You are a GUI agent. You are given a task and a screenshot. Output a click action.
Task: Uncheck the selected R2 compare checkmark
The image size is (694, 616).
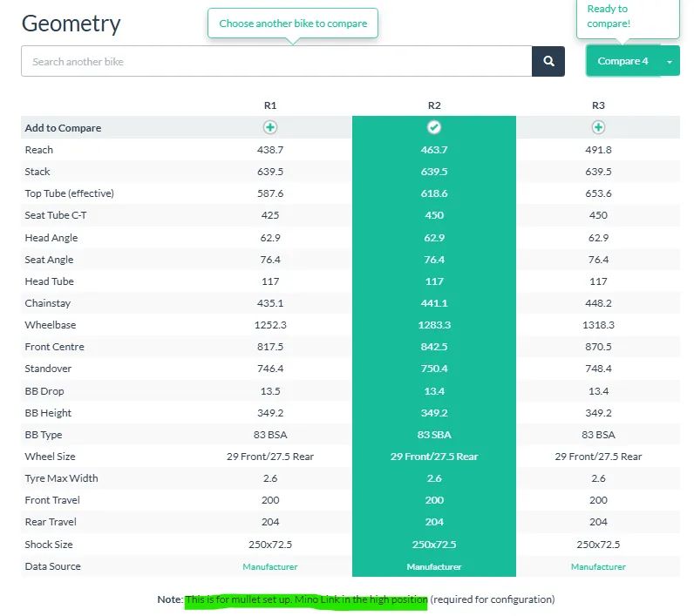tap(434, 127)
